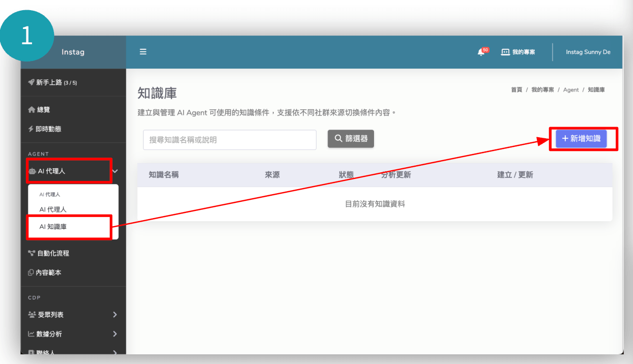This screenshot has height=364, width=633.
Task: Open the Instag Sunny De account menu
Action: [x=588, y=52]
